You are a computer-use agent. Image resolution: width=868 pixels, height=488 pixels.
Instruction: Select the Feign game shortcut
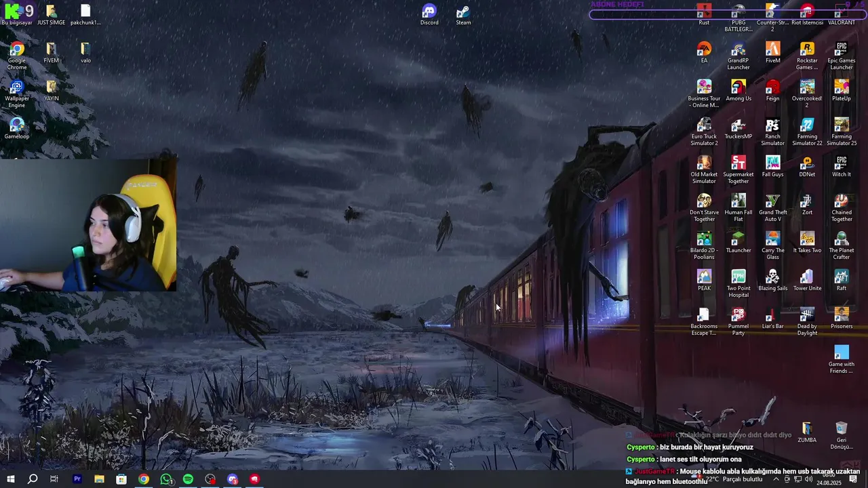[x=773, y=91]
